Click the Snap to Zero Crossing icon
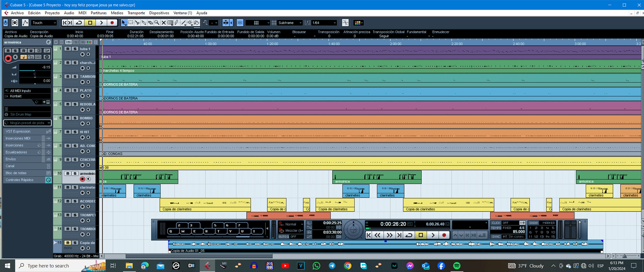 (345, 23)
